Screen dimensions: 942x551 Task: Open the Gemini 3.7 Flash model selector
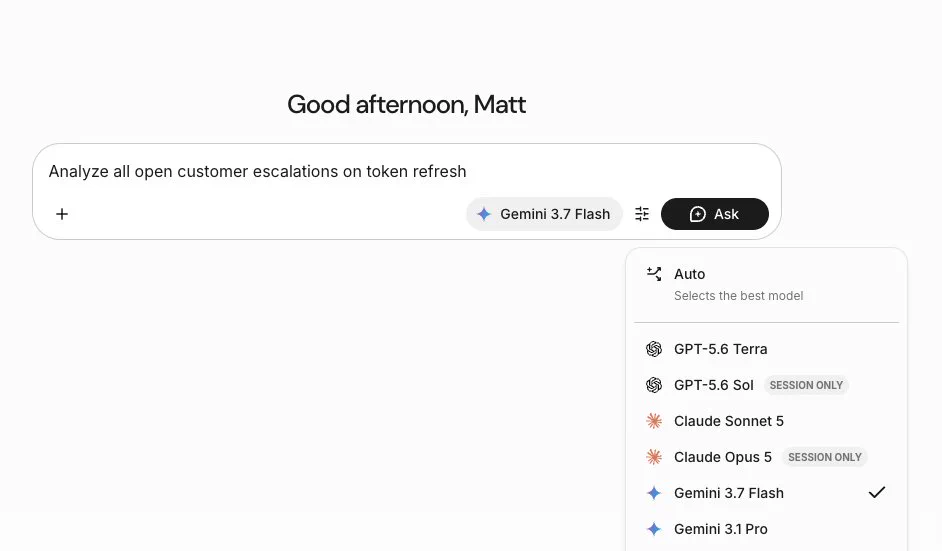pos(544,214)
